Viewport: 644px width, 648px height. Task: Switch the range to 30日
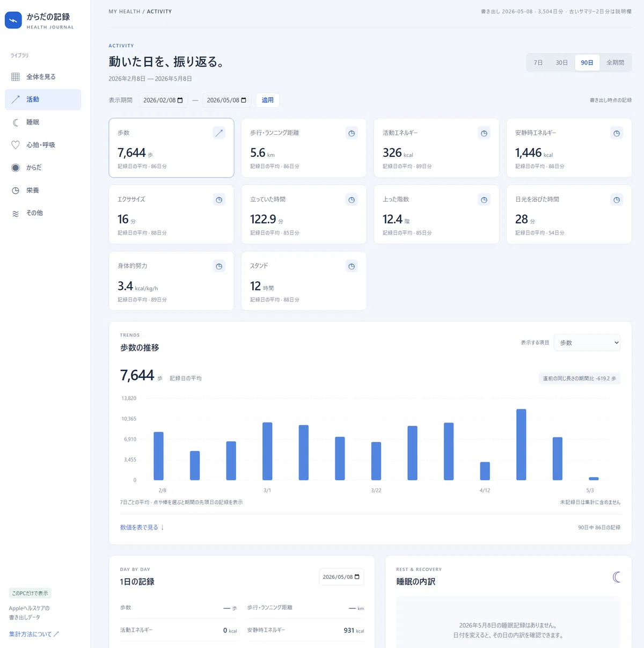click(x=561, y=63)
